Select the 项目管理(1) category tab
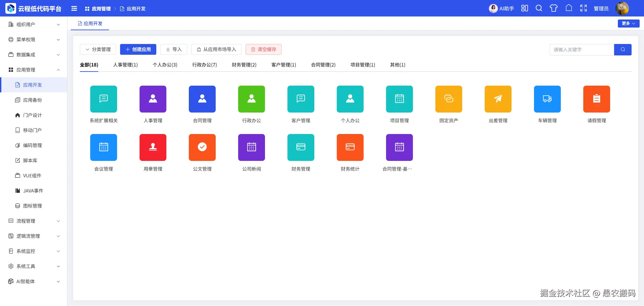Viewport: 644px width, 306px height. 363,65
